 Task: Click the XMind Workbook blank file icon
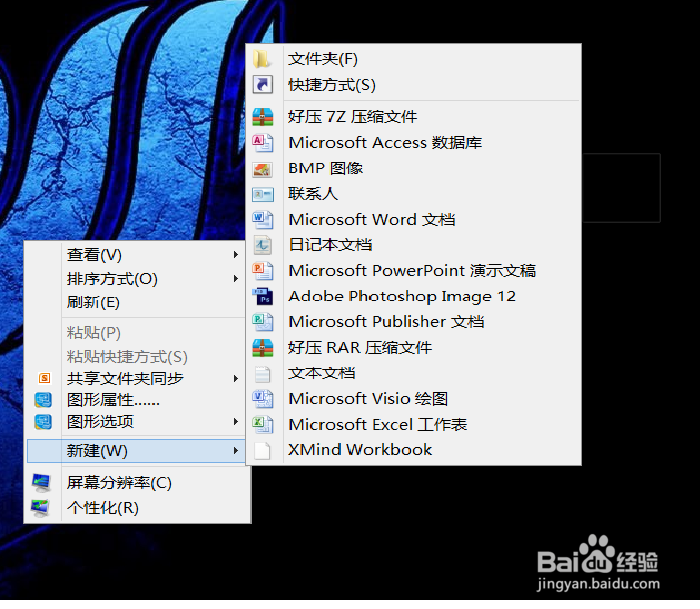262,450
